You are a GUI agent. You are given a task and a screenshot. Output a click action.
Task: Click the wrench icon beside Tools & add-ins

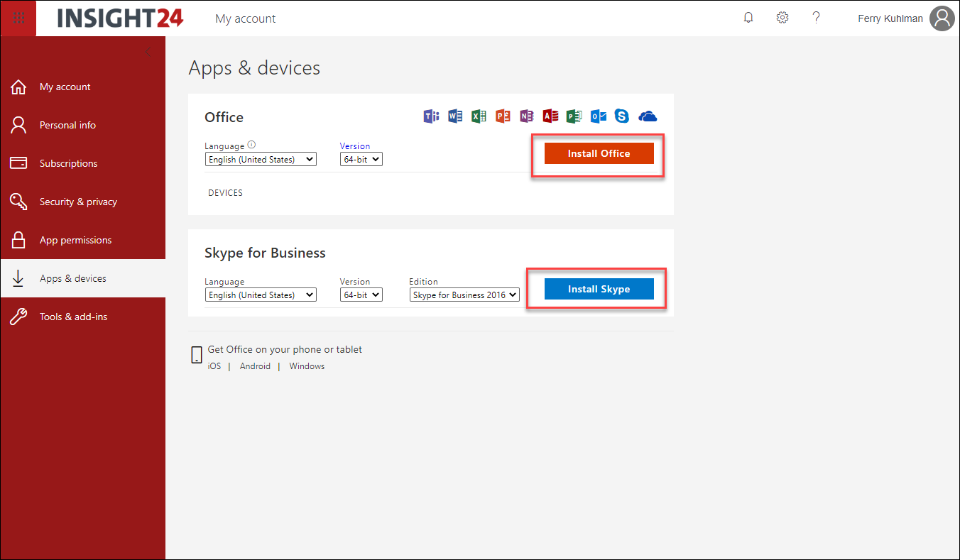pyautogui.click(x=18, y=317)
